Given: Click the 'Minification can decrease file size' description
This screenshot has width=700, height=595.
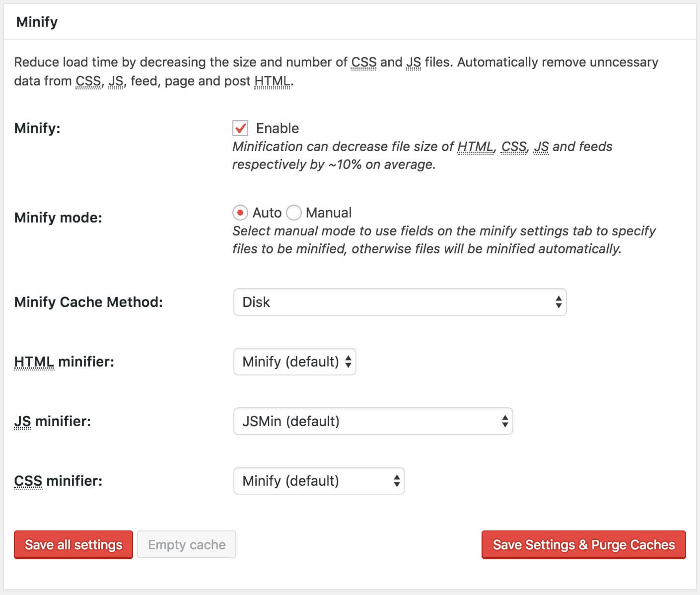Looking at the screenshot, I should tap(422, 155).
